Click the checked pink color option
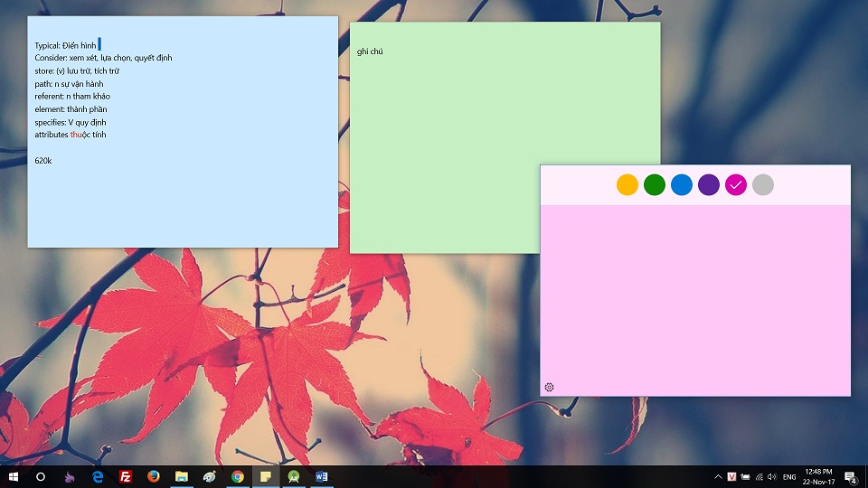Viewport: 868px width, 488px height. click(x=736, y=184)
